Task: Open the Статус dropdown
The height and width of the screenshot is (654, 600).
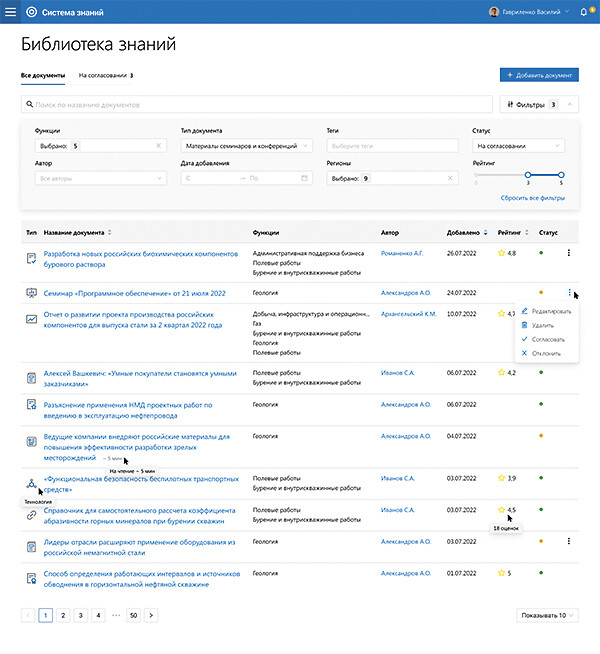Action: [x=571, y=146]
